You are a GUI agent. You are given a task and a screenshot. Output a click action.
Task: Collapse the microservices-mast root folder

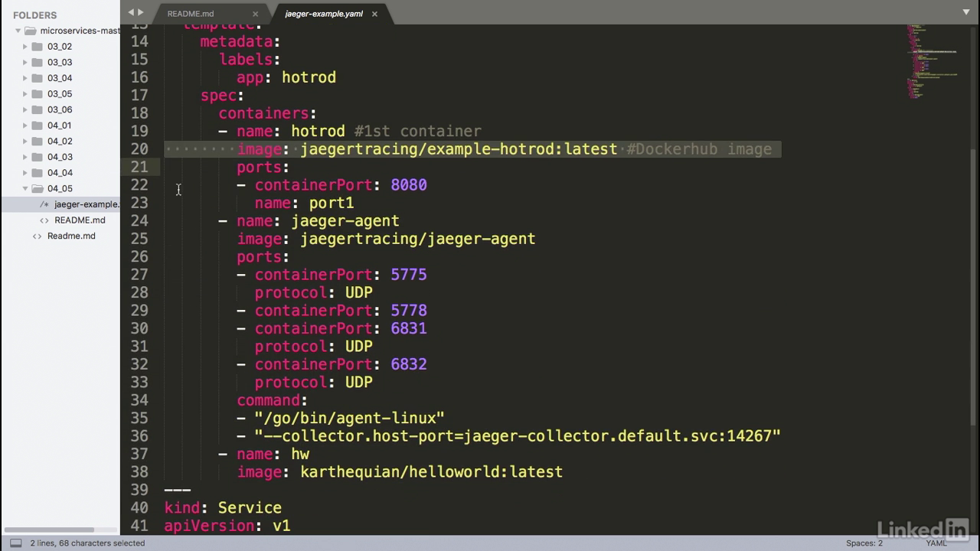point(18,31)
